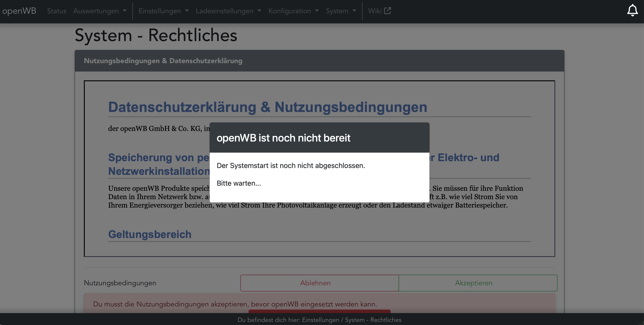Click the Wiki external link icon

click(x=387, y=11)
